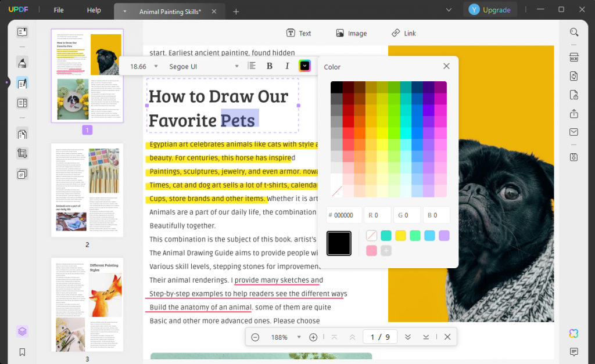Open the Layers panel icon

(22, 331)
